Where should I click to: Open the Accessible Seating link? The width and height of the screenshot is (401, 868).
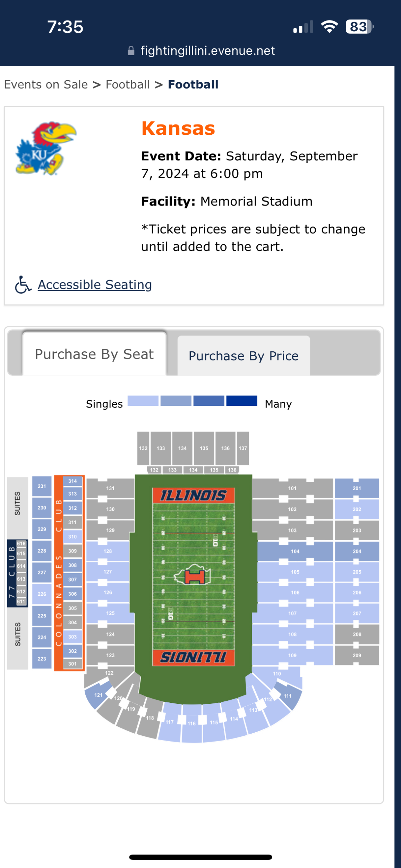95,285
